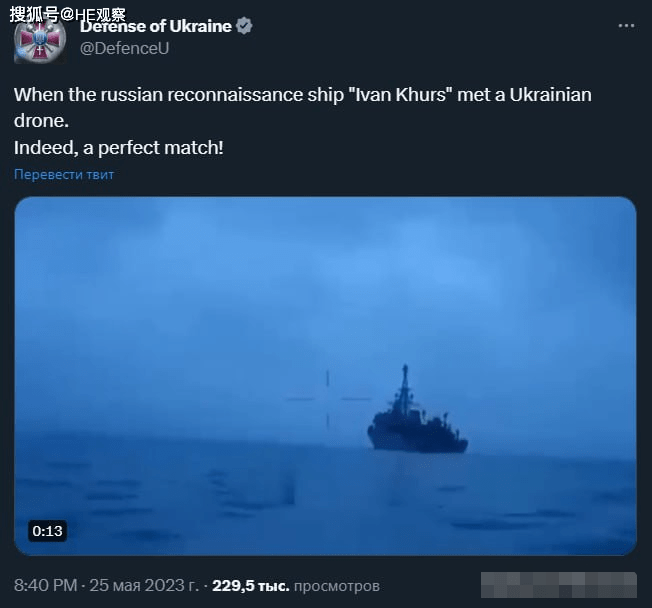Click the Перевести твит translate link
Image resolution: width=652 pixels, height=608 pixels.
coord(64,175)
